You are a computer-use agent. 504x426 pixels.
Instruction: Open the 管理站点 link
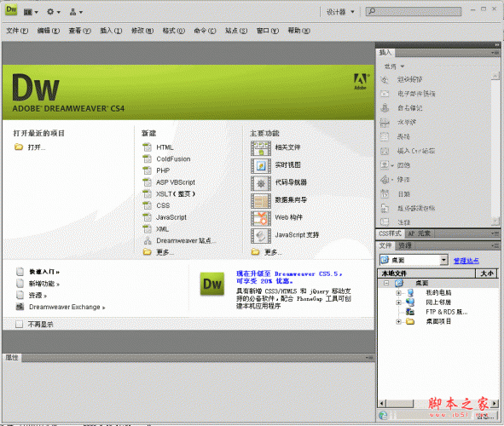(466, 261)
